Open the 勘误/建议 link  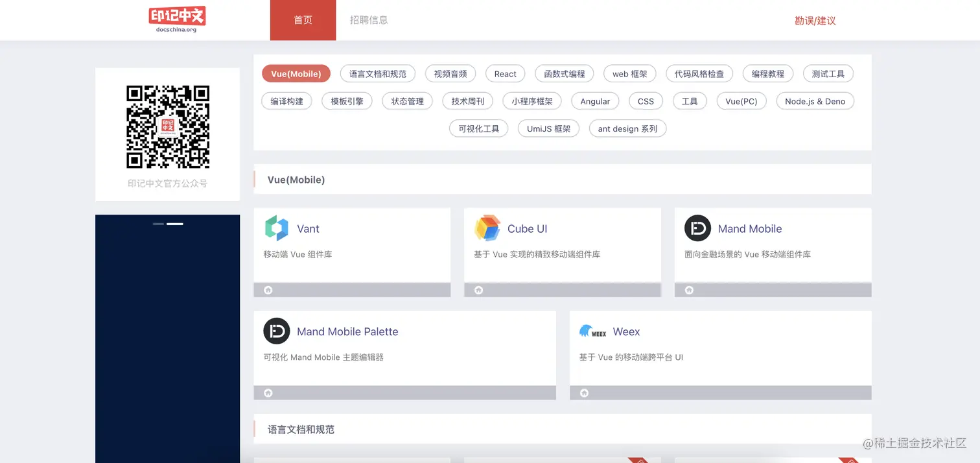[x=815, y=21]
